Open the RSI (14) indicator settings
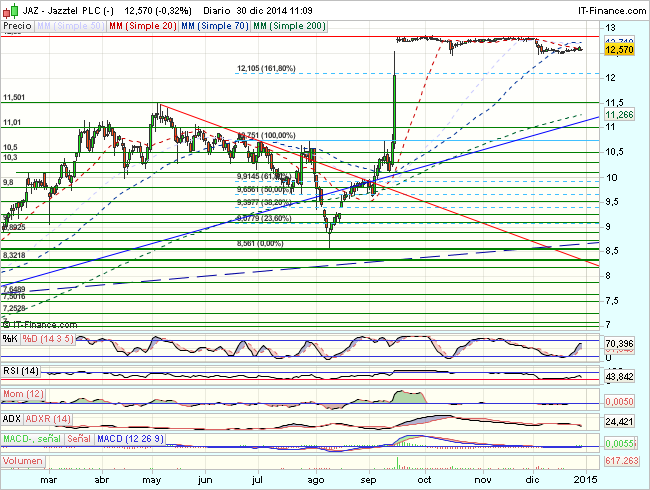The height and width of the screenshot is (490, 650). click(x=22, y=371)
